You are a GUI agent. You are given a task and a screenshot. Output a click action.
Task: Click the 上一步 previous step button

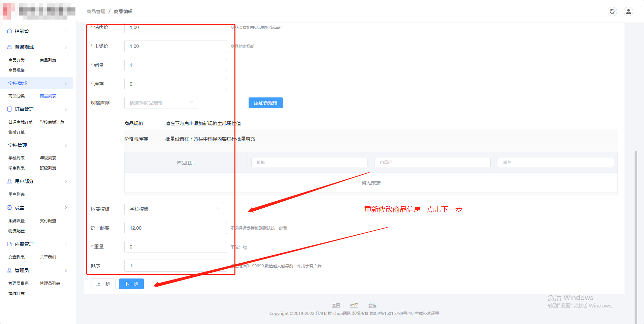103,284
